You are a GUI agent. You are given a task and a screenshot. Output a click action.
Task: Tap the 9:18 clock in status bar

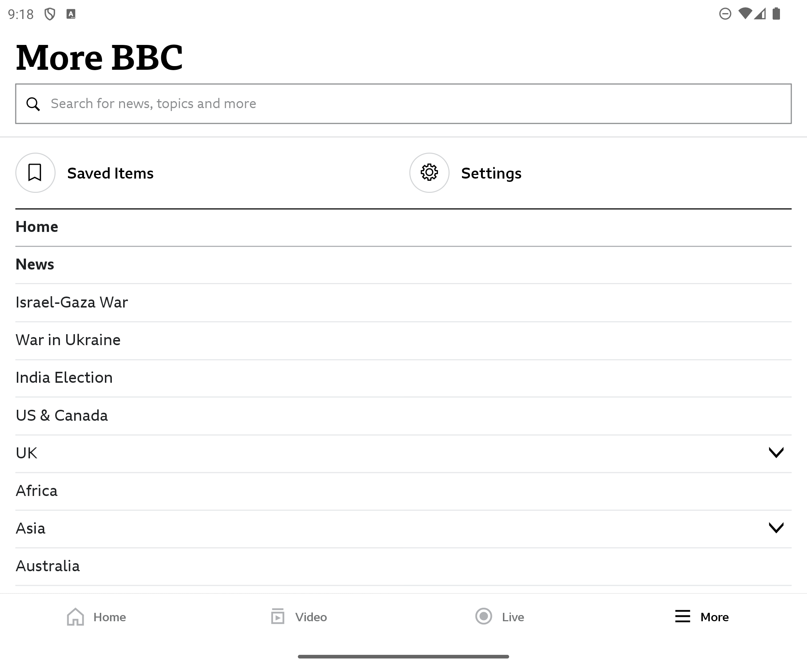21,15
